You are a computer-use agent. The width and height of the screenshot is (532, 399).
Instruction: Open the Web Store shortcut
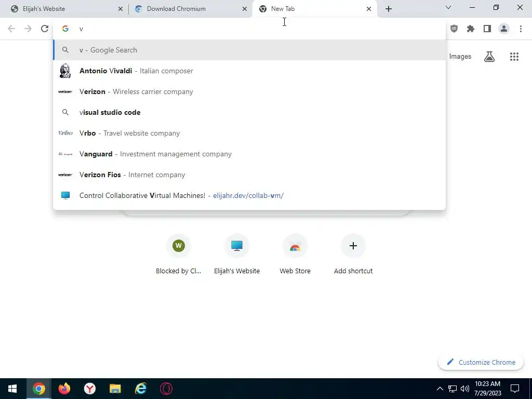(295, 255)
